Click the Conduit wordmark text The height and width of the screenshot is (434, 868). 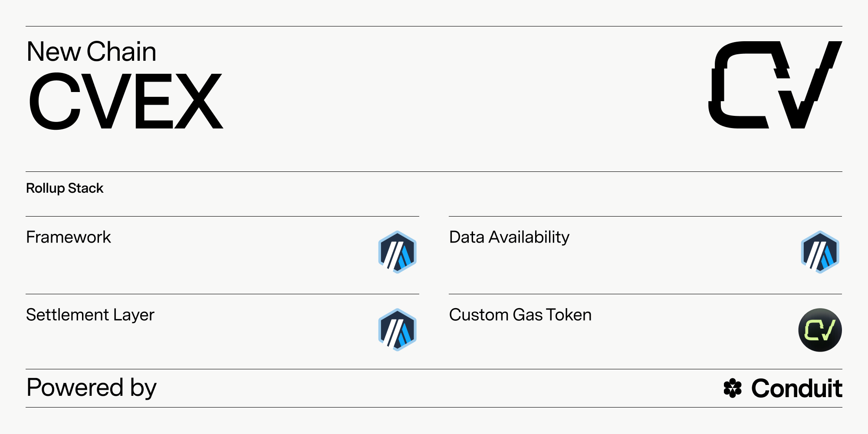(x=797, y=388)
